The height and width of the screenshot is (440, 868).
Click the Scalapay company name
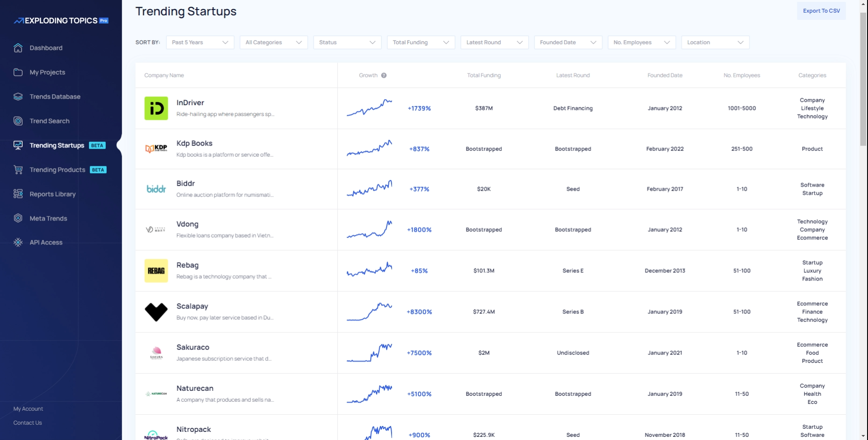[x=192, y=306]
